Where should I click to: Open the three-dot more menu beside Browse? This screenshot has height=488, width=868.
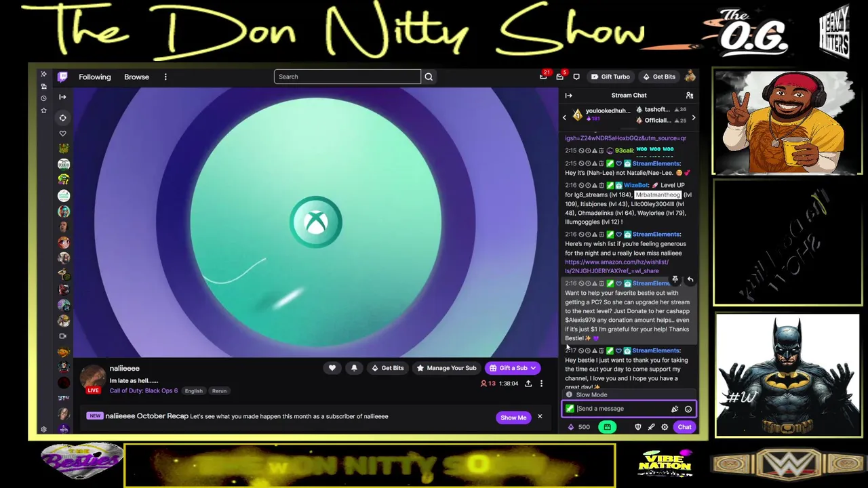(165, 77)
